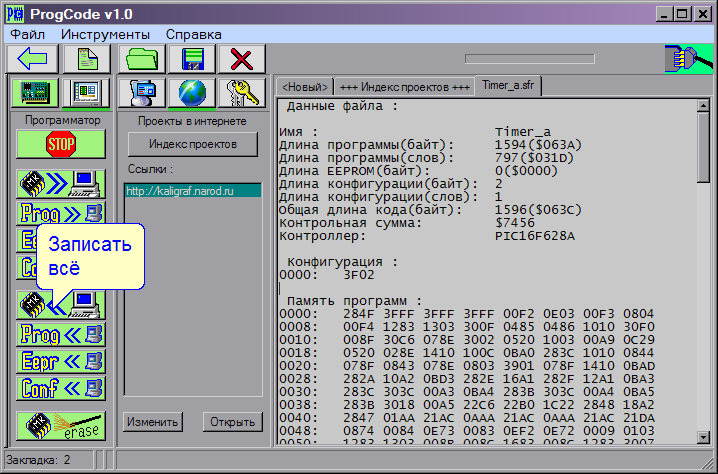The image size is (718, 474).
Task: Erase the microcontroller chip
Action: point(61,426)
